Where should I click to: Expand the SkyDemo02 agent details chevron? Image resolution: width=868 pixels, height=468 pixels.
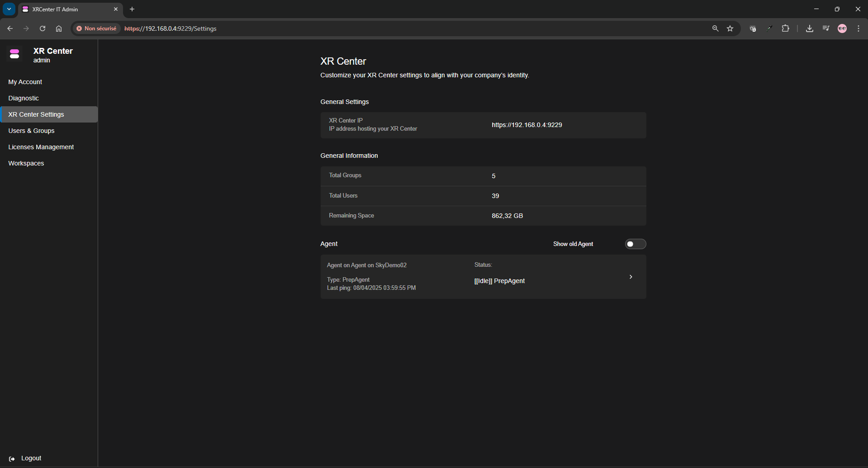pos(631,277)
